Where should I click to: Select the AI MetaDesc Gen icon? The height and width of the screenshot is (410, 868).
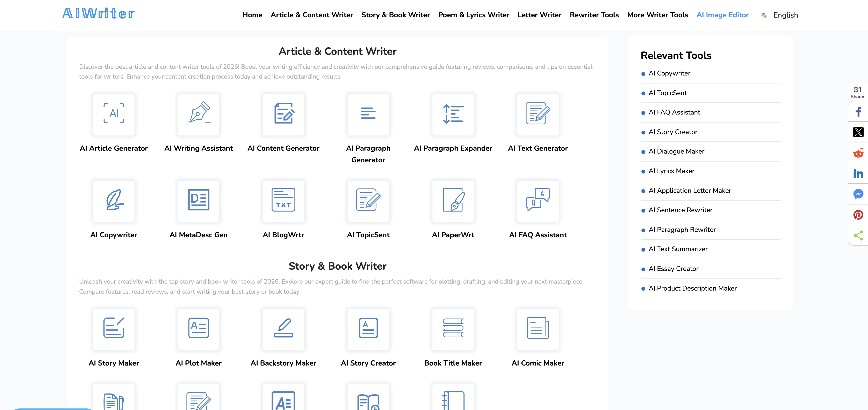199,201
